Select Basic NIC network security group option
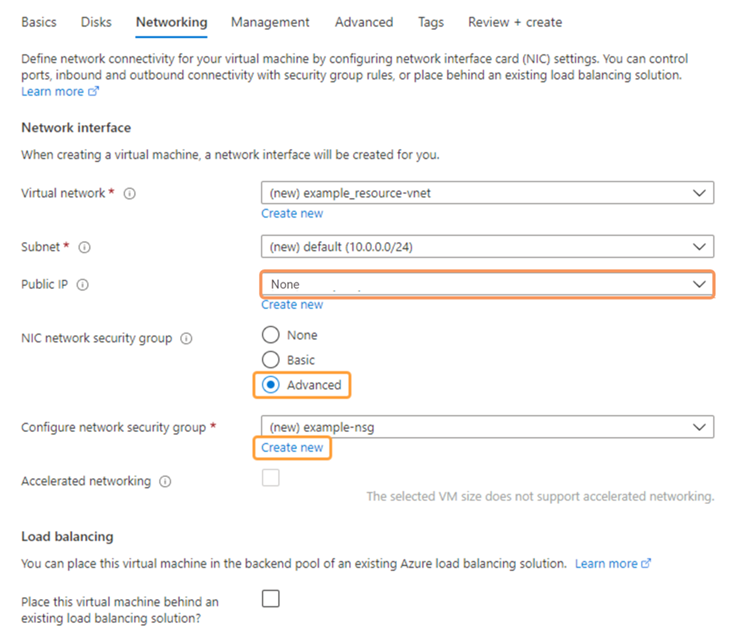The width and height of the screenshot is (730, 639). tap(270, 360)
